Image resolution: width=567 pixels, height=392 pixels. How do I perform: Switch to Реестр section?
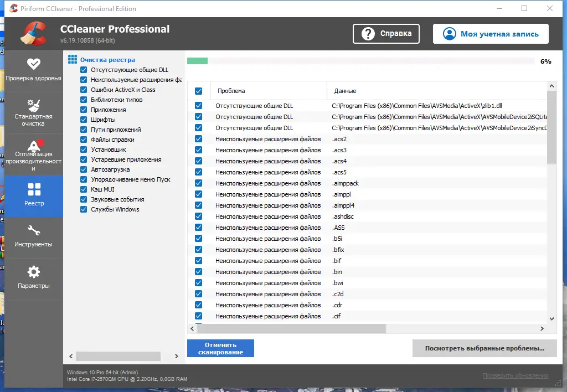coord(34,196)
